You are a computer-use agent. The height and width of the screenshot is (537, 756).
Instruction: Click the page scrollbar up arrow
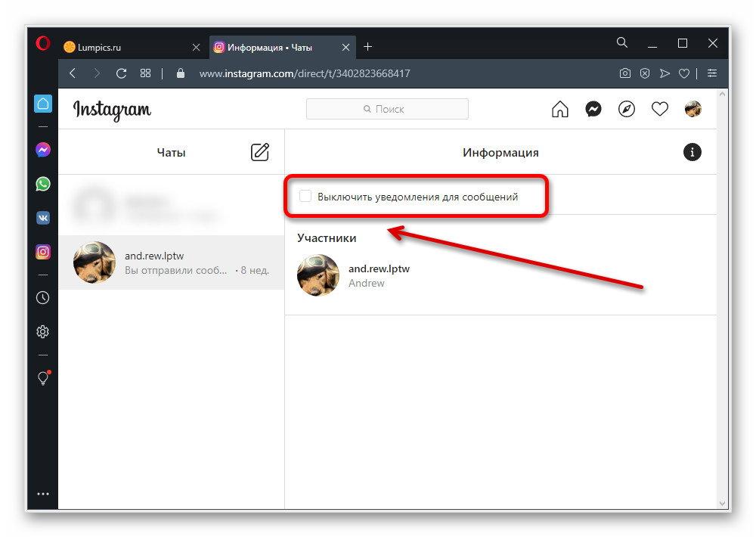point(722,95)
